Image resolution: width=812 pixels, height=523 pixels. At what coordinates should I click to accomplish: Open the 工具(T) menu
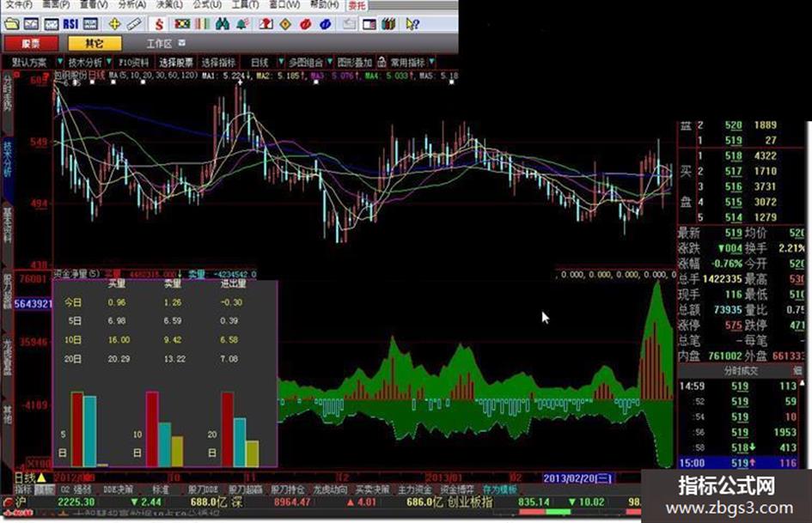tap(244, 4)
